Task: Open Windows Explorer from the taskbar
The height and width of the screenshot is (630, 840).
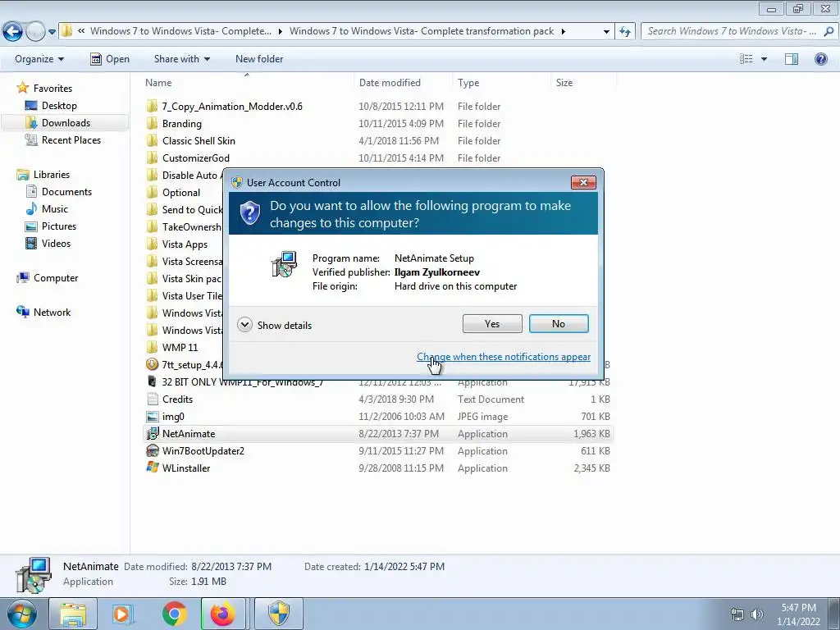Action: point(73,614)
